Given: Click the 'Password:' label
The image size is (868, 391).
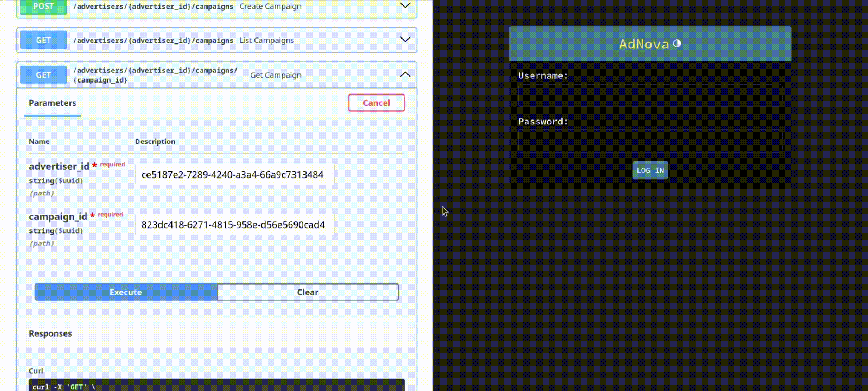Looking at the screenshot, I should [543, 122].
